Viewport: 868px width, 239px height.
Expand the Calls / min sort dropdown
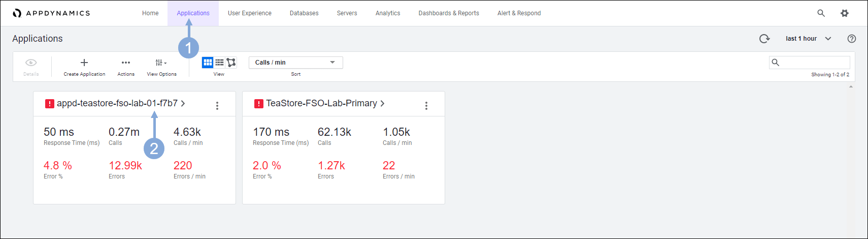(x=295, y=63)
